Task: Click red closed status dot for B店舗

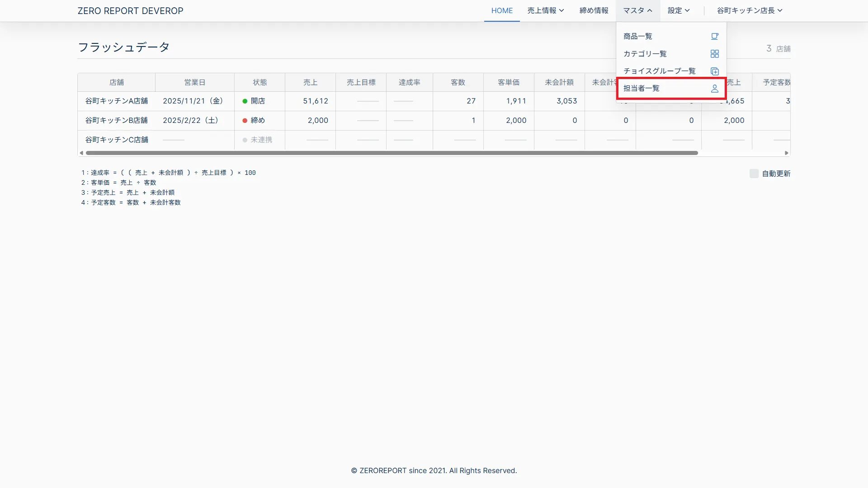Action: point(245,121)
